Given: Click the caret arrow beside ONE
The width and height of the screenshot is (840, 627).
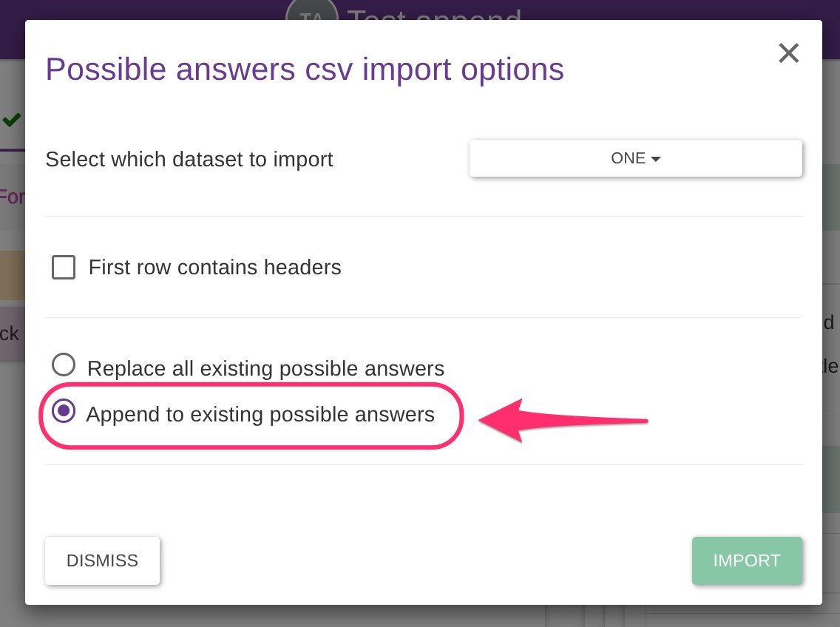Looking at the screenshot, I should (656, 159).
